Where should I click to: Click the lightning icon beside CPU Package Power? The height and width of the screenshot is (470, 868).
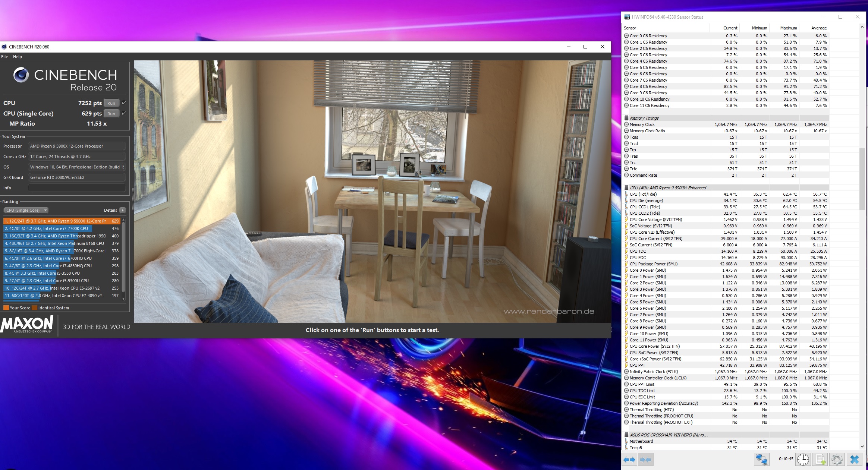tap(626, 264)
